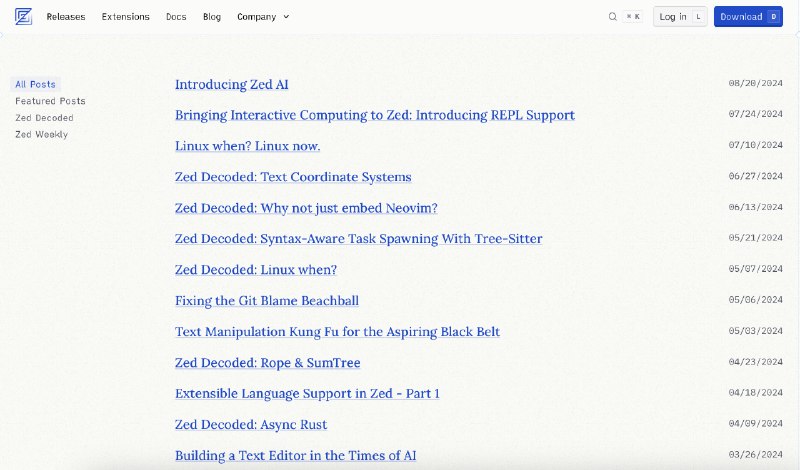Show Zed Decoded posts category
This screenshot has width=800, height=470.
(44, 118)
